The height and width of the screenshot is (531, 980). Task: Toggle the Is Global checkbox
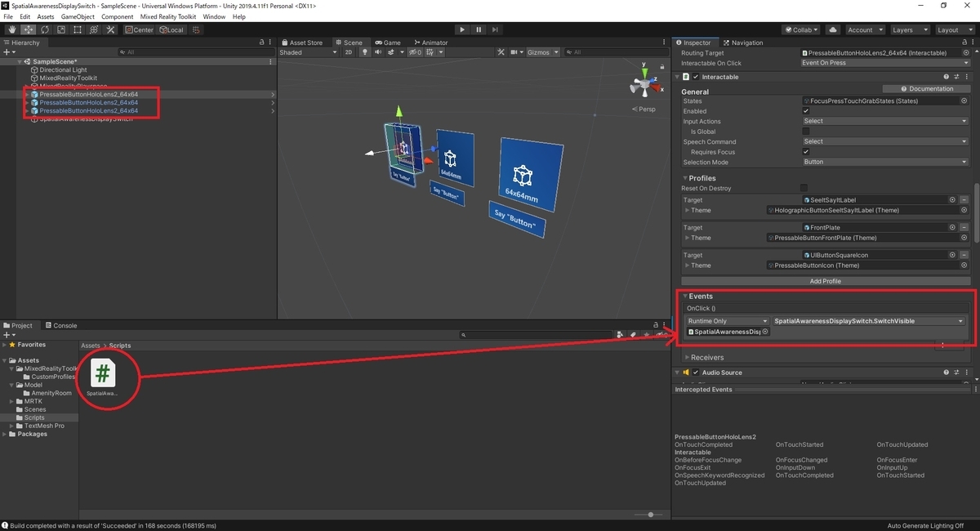(x=806, y=131)
